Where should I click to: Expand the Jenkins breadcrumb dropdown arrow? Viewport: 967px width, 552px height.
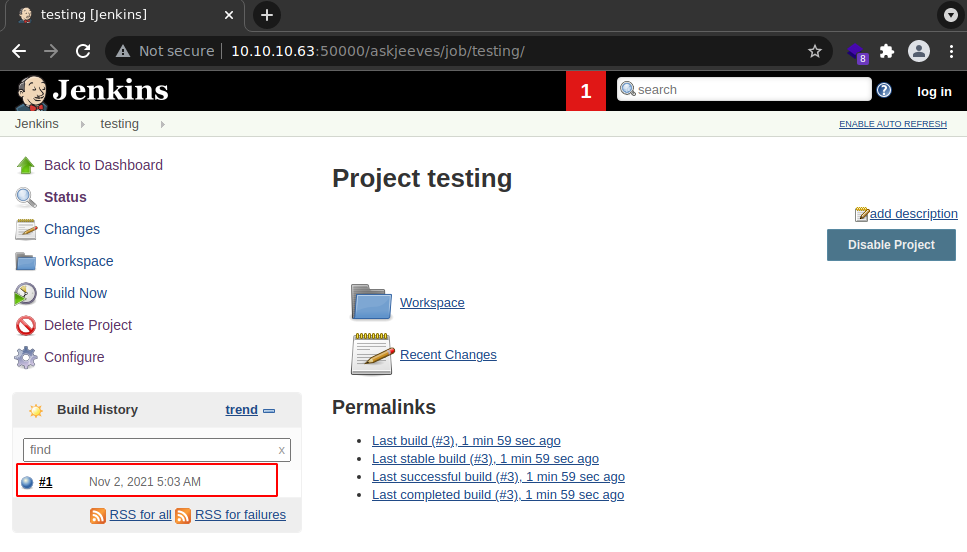click(83, 124)
